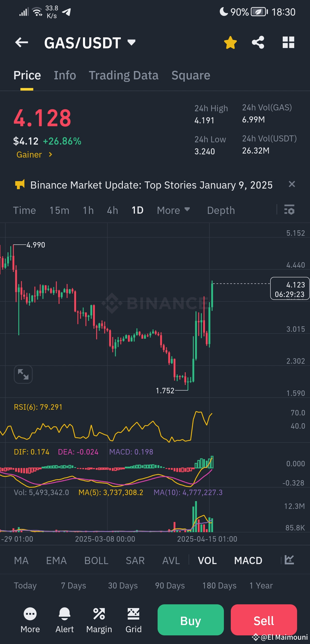Screen dimensions: 310x644
Task: Select the 15m chart interval
Action: click(59, 210)
